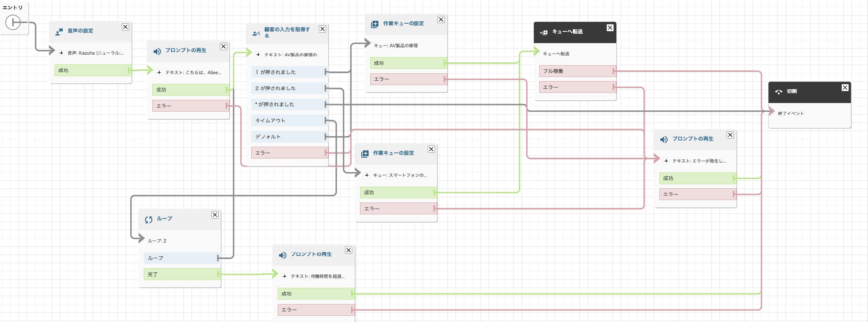Viewport: 868px width, 322px height.
Task: Click icon of 作業キューの設定 block for AV製品の修理
Action: click(x=375, y=24)
